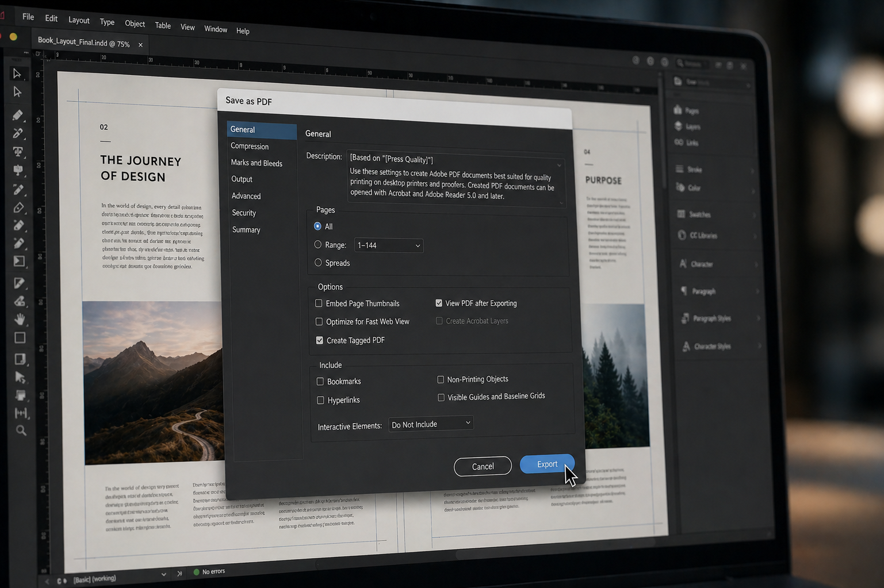Image resolution: width=884 pixels, height=588 pixels.
Task: Enable Embed Page Thumbnails
Action: pyautogui.click(x=319, y=303)
